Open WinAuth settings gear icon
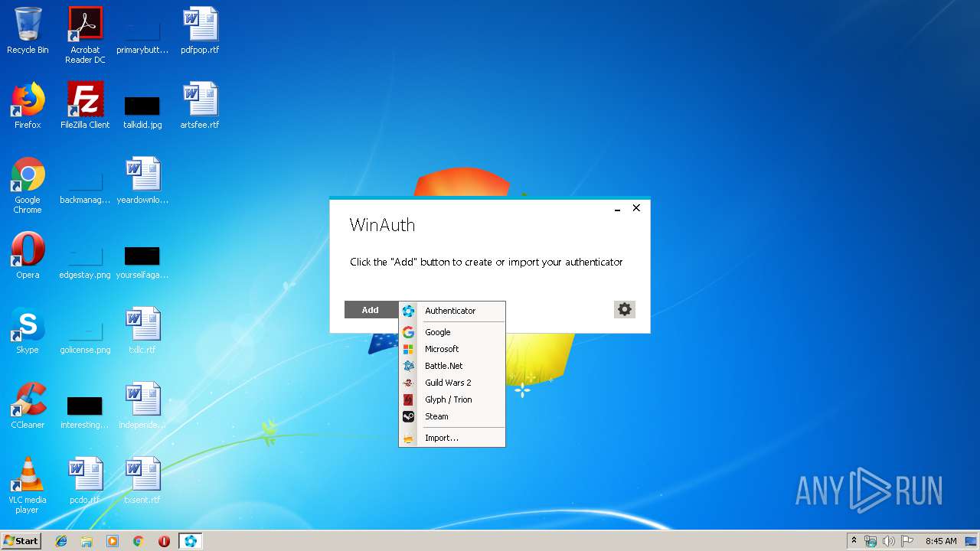The image size is (980, 551). point(625,309)
